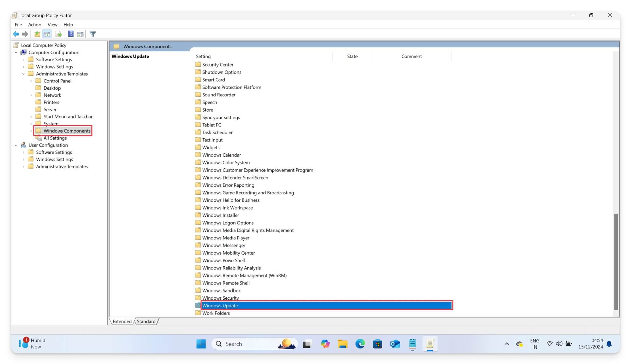Expand the Control Panel tree node
Image resolution: width=631 pixels, height=364 pixels.
(31, 81)
